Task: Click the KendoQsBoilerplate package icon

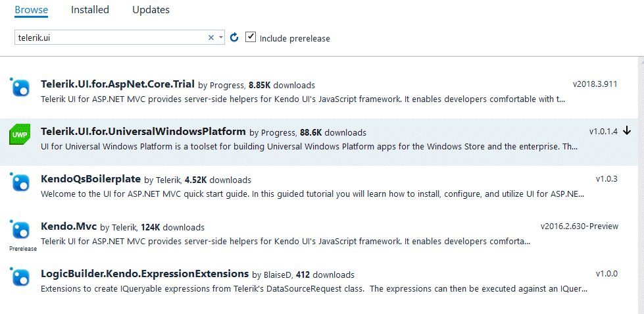Action: pos(20,182)
